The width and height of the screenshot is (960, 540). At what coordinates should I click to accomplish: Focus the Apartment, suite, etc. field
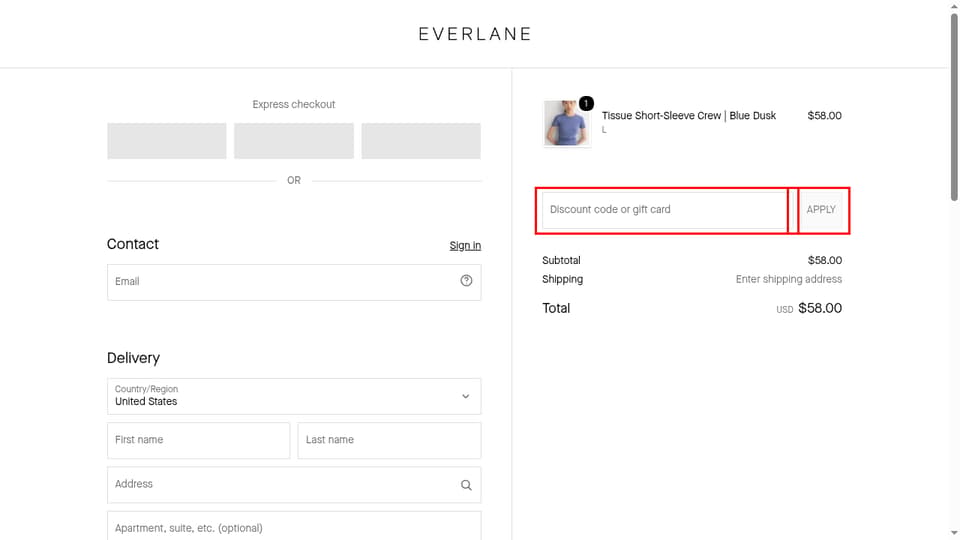(294, 526)
